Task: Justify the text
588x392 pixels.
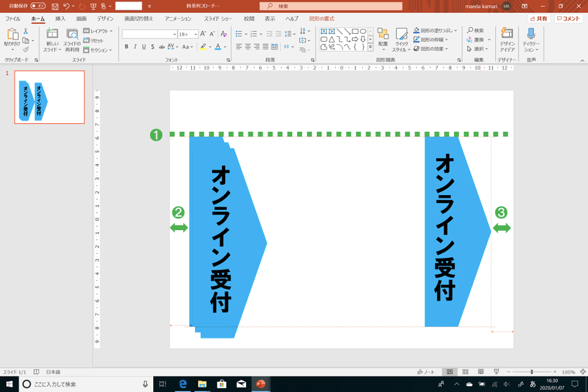Action: coord(266,47)
